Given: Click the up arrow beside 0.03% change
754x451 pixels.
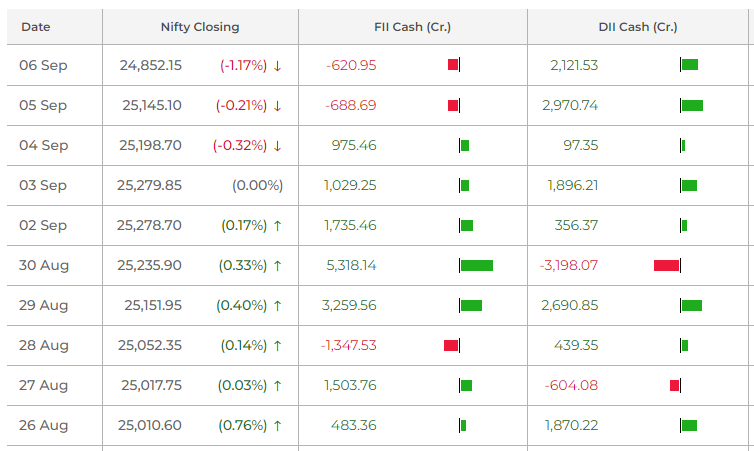Looking at the screenshot, I should tap(277, 385).
